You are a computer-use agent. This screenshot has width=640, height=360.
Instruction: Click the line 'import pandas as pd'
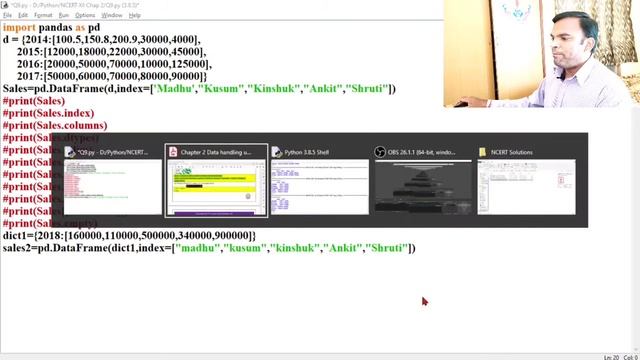pyautogui.click(x=51, y=27)
